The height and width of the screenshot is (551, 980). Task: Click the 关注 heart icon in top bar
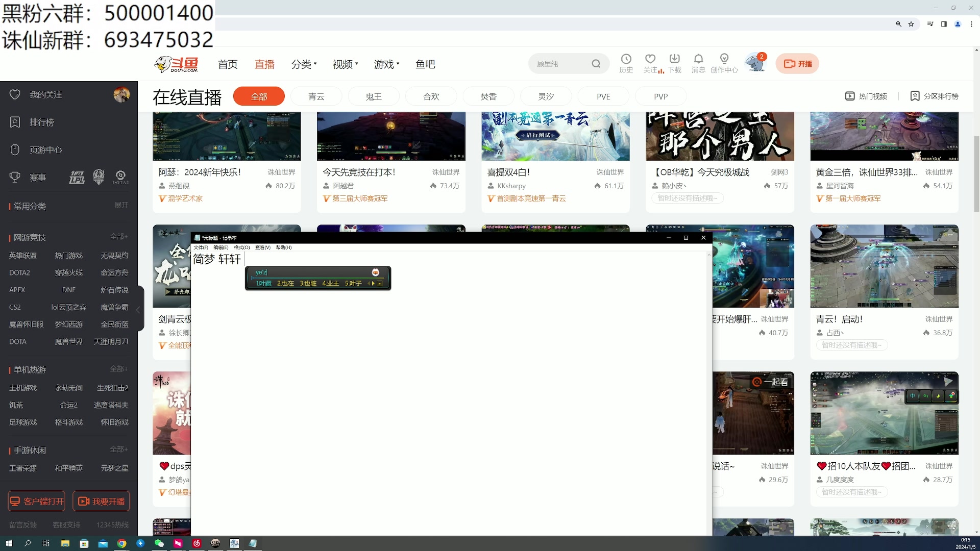tap(650, 59)
